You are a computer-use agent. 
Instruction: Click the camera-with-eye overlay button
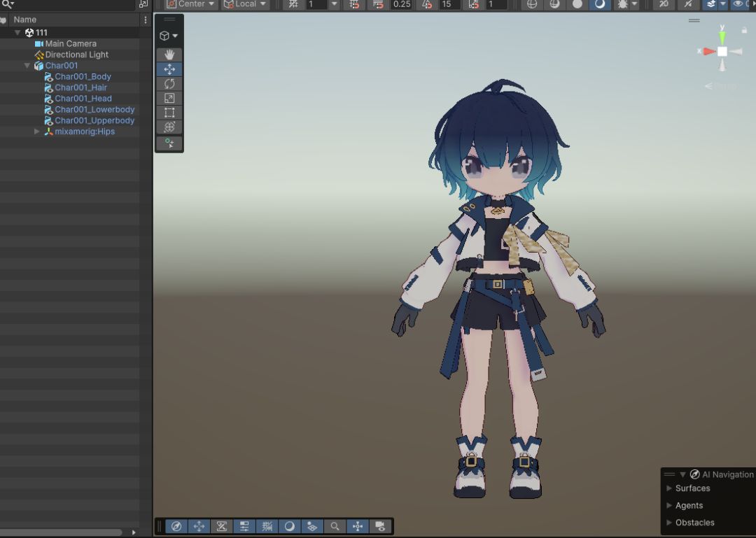(x=380, y=526)
